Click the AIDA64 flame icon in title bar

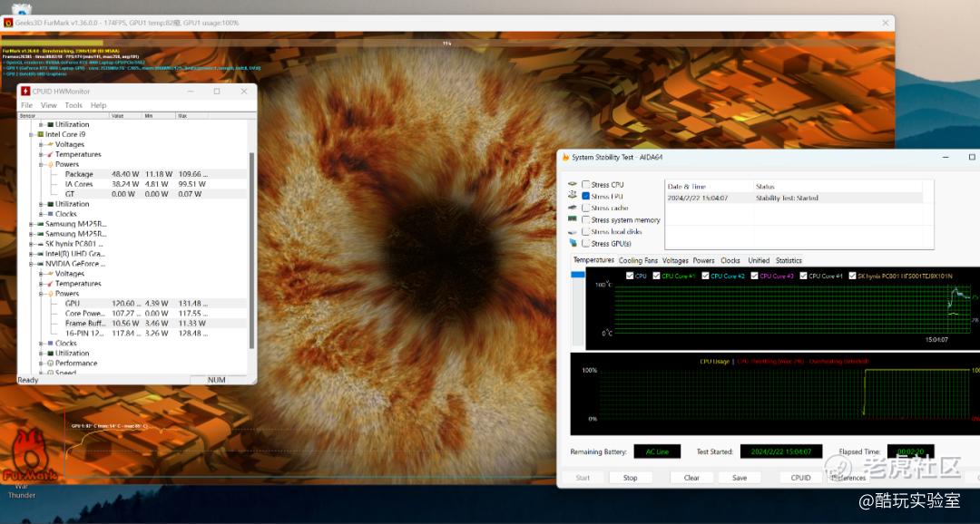click(564, 158)
